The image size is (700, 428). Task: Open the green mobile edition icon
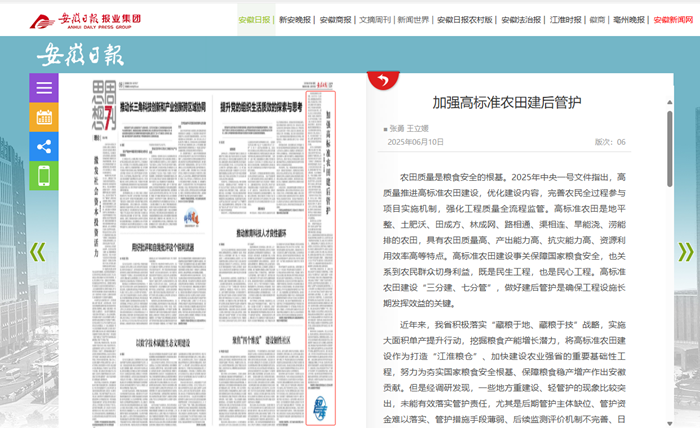(44, 176)
